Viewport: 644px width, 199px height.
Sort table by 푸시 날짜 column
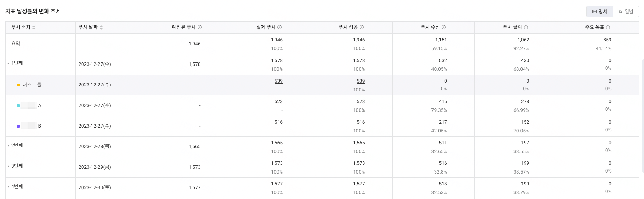(x=101, y=27)
